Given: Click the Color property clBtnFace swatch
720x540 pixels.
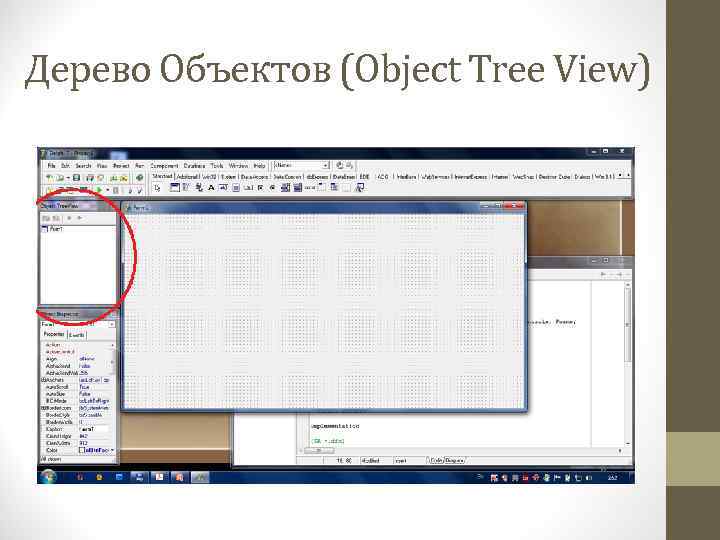Looking at the screenshot, I should coord(82,450).
